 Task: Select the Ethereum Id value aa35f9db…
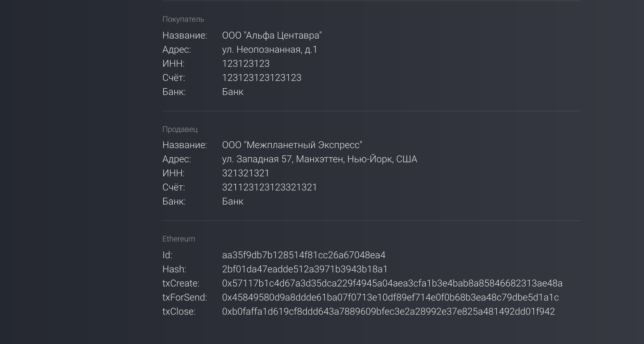tap(304, 255)
